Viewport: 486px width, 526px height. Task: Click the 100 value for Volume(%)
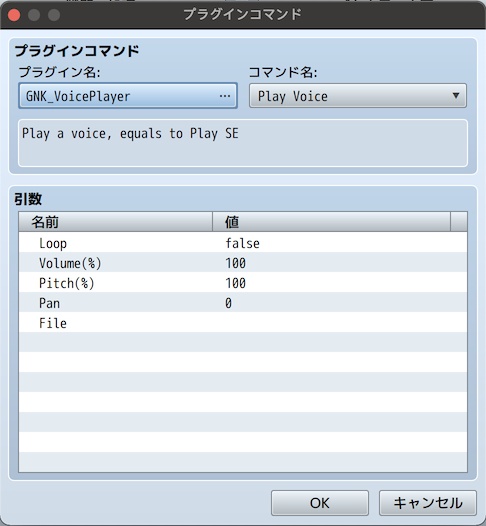pyautogui.click(x=235, y=263)
